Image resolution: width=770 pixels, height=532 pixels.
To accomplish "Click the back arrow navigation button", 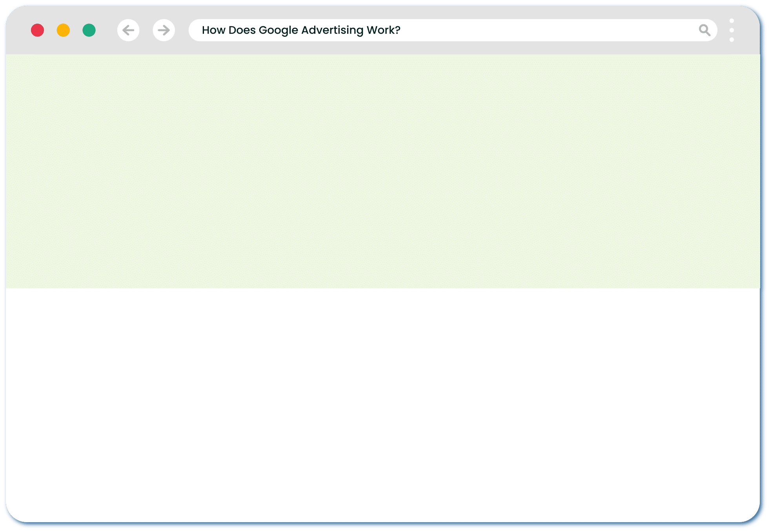I will 128,30.
